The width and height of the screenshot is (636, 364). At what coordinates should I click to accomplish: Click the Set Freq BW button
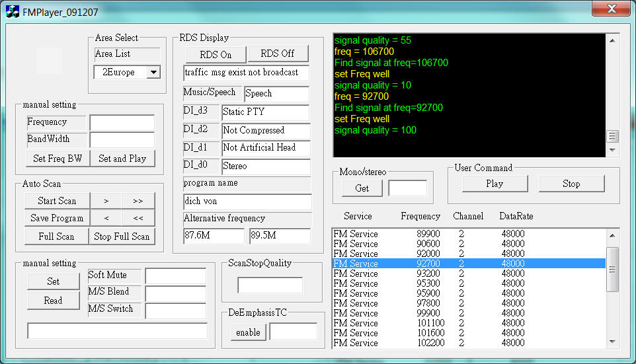pyautogui.click(x=58, y=159)
